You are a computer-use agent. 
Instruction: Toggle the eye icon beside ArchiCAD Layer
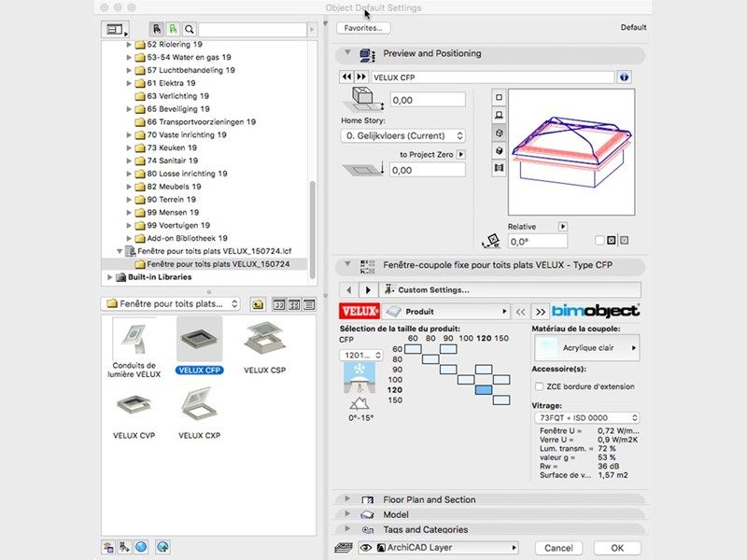(365, 548)
